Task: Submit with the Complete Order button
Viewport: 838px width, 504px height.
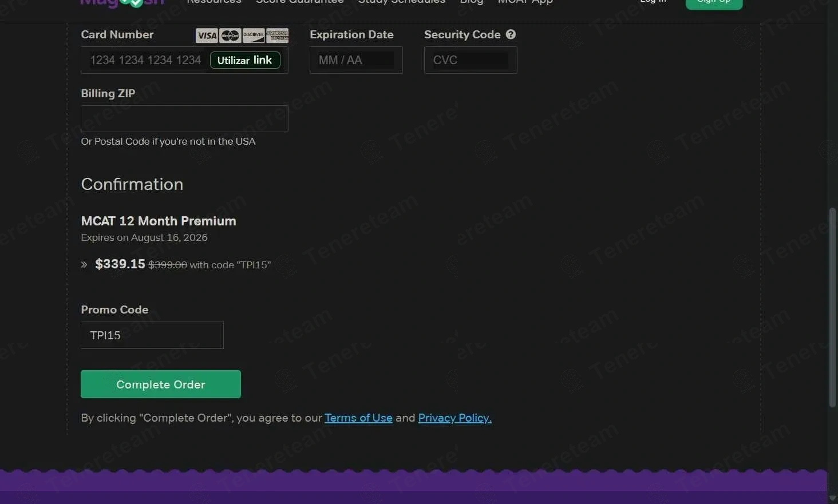Action: click(161, 384)
